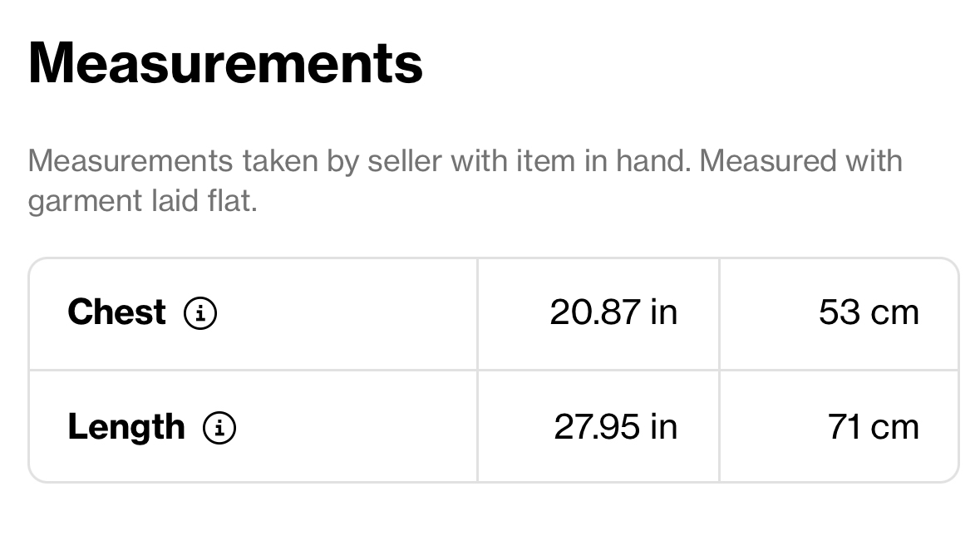Click the Measurements heading

(x=225, y=63)
